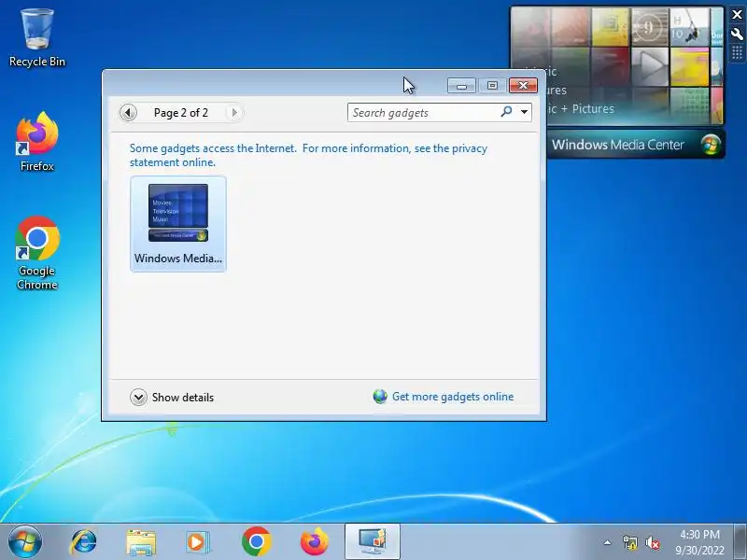Open Media Center gadget options wrench
Image resolution: width=747 pixels, height=560 pixels.
click(x=737, y=34)
